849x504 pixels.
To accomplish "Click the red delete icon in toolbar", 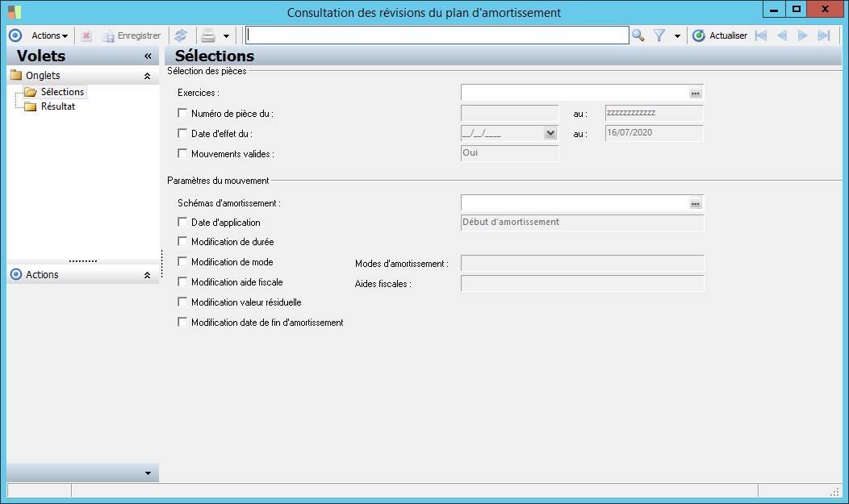I will (x=86, y=35).
